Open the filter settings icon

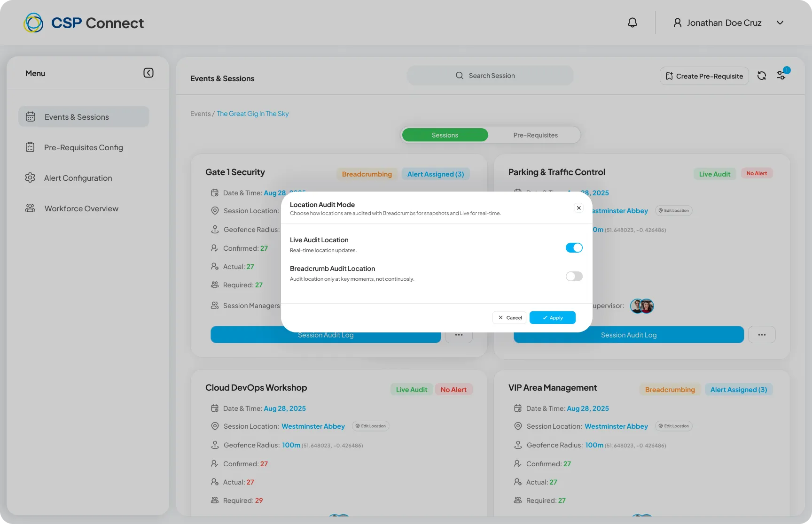(x=781, y=75)
